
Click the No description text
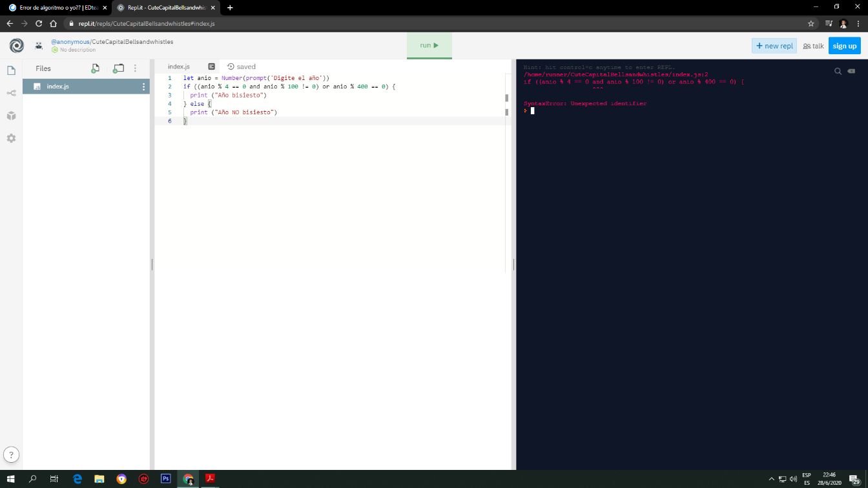77,50
